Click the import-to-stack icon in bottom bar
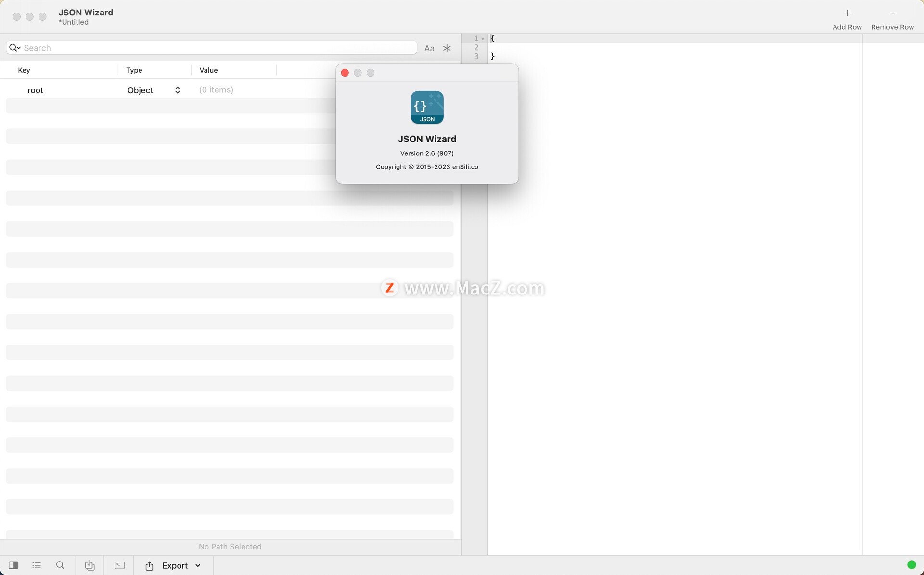Viewport: 924px width, 575px height. pyautogui.click(x=90, y=565)
